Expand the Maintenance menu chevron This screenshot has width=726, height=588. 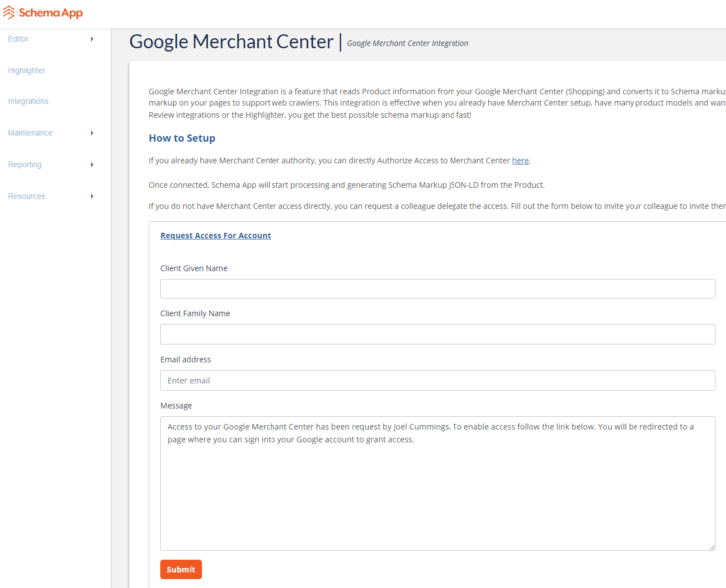[91, 133]
